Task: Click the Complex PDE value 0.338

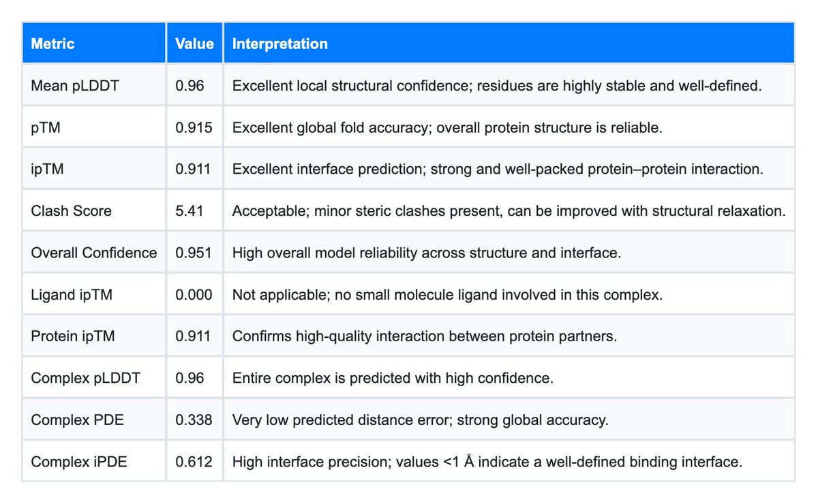Action: (194, 420)
